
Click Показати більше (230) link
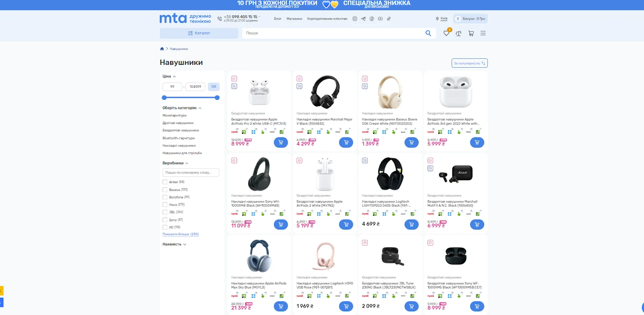point(180,234)
